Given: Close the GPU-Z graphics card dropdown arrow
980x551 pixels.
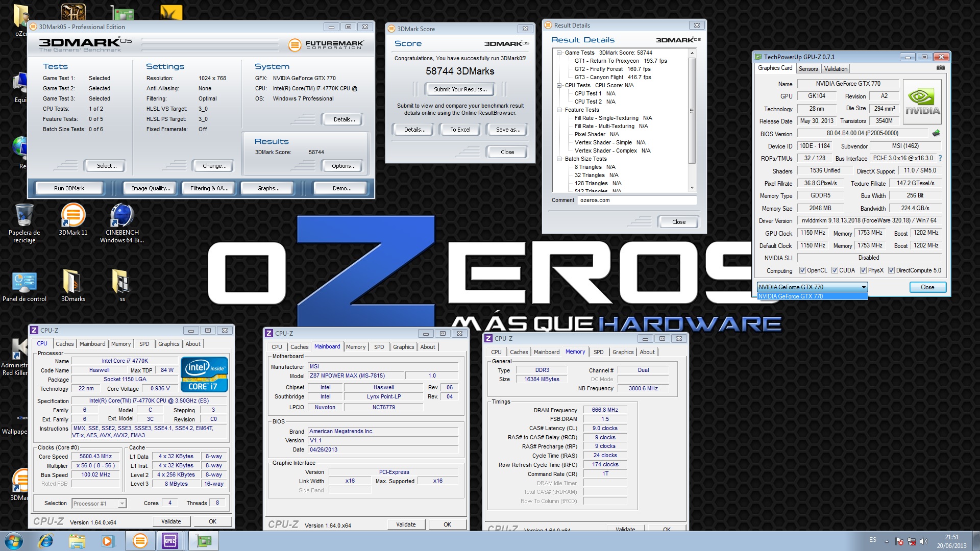Looking at the screenshot, I should coord(864,287).
